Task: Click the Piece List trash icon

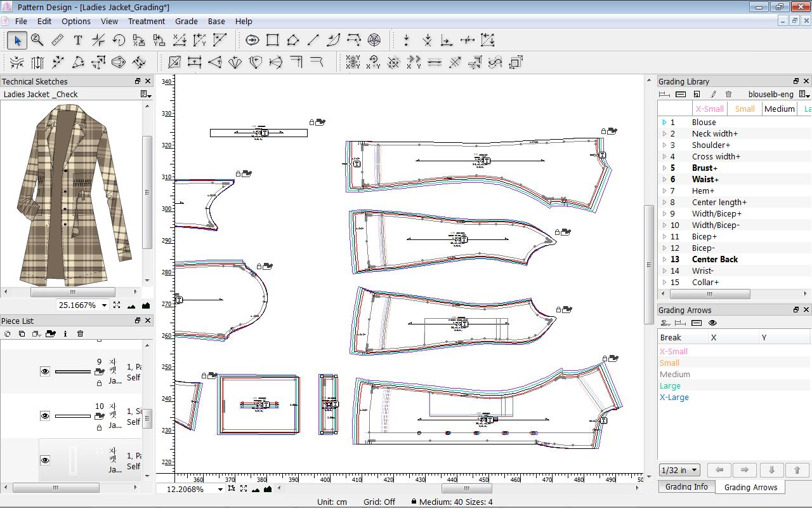Action: click(81, 334)
